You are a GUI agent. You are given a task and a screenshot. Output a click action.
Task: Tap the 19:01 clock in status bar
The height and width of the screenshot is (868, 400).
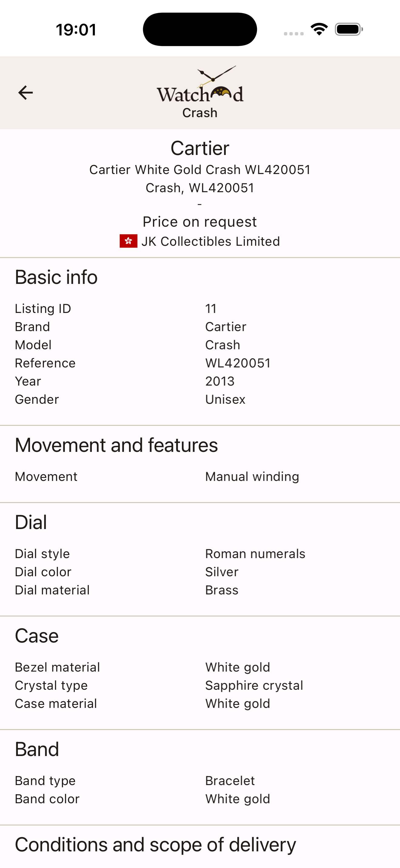pyautogui.click(x=76, y=30)
